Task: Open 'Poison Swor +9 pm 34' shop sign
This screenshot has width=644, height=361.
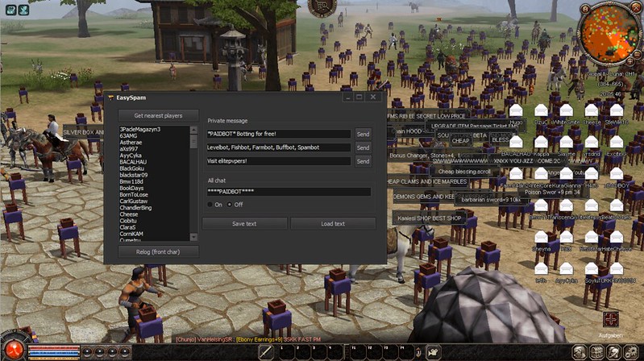Action: pos(552,192)
